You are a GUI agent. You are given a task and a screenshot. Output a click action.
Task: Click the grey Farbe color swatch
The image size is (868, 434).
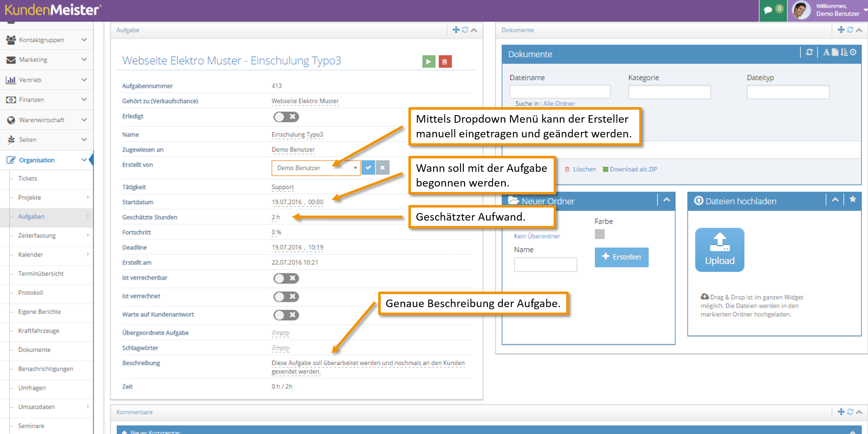click(600, 234)
